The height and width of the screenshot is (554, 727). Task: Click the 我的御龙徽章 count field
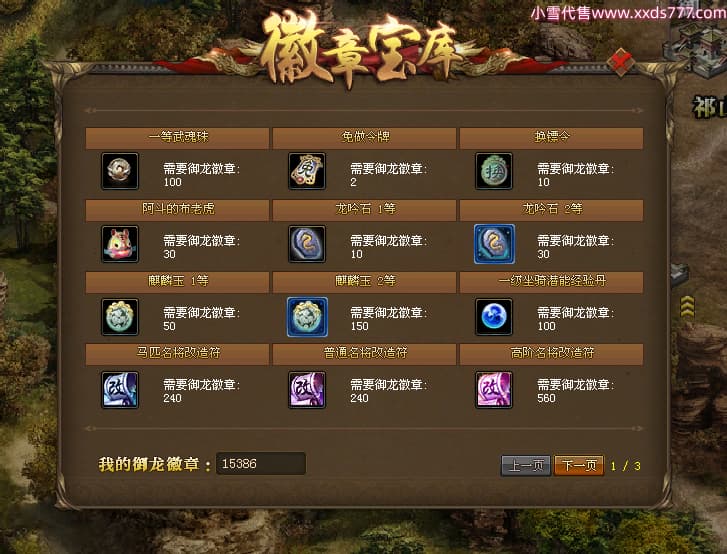pos(261,463)
